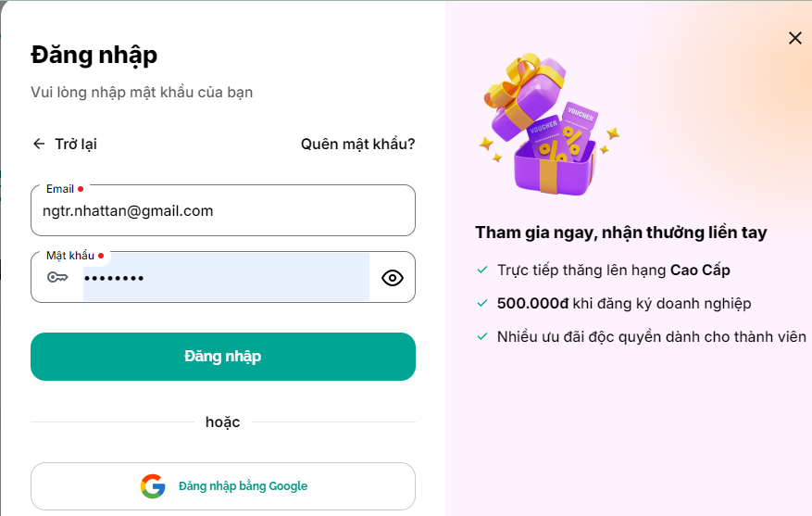Show the password with the eye icon
Screen dimensions: 812x516
(392, 278)
